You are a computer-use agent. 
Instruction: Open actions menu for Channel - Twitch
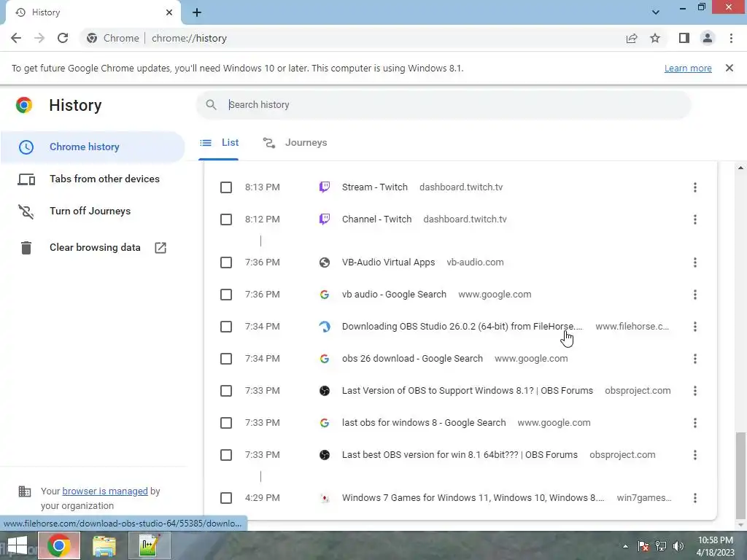pos(695,219)
